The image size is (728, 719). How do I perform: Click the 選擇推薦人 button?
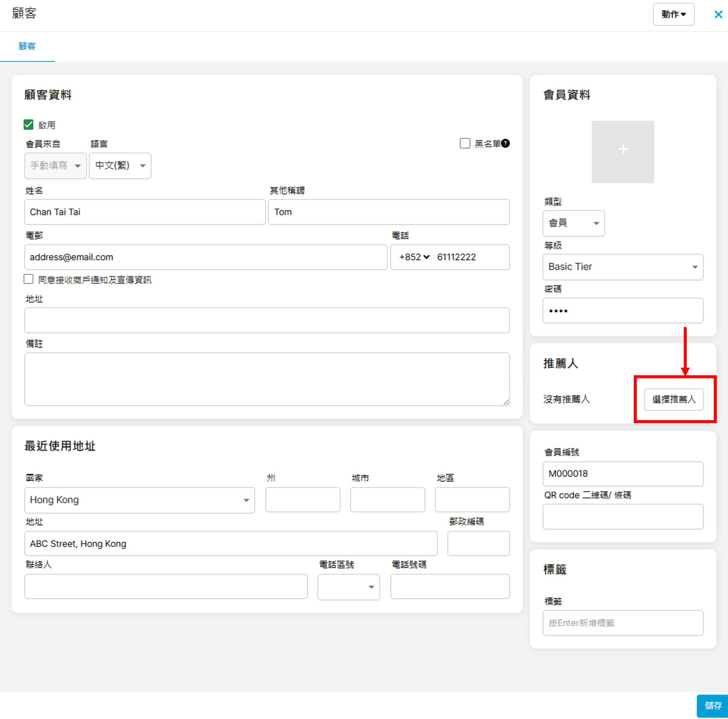click(673, 399)
